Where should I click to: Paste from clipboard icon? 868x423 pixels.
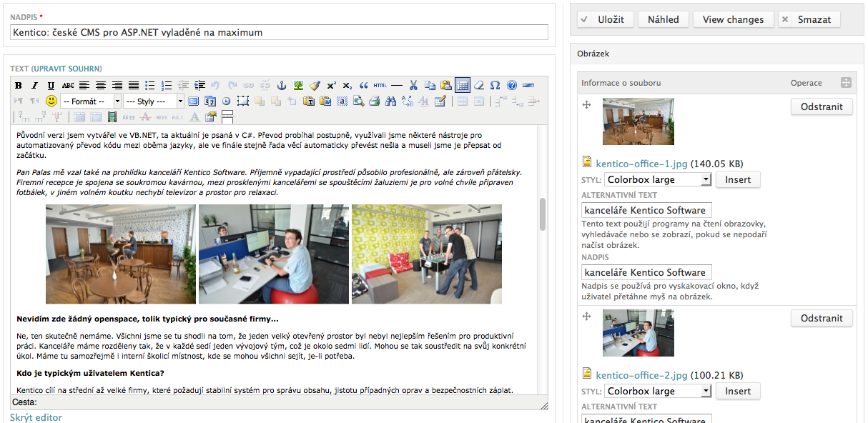(446, 86)
